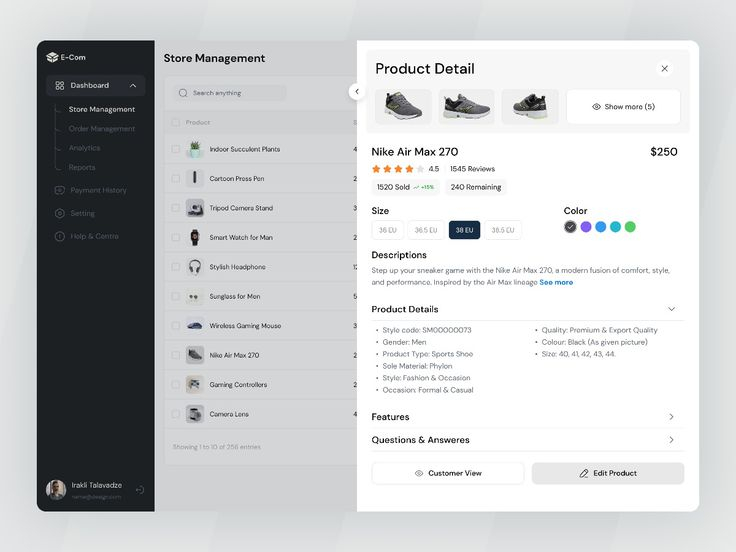Viewport: 736px width, 552px height.
Task: Check the Camera Lens checkbox
Action: click(x=176, y=414)
